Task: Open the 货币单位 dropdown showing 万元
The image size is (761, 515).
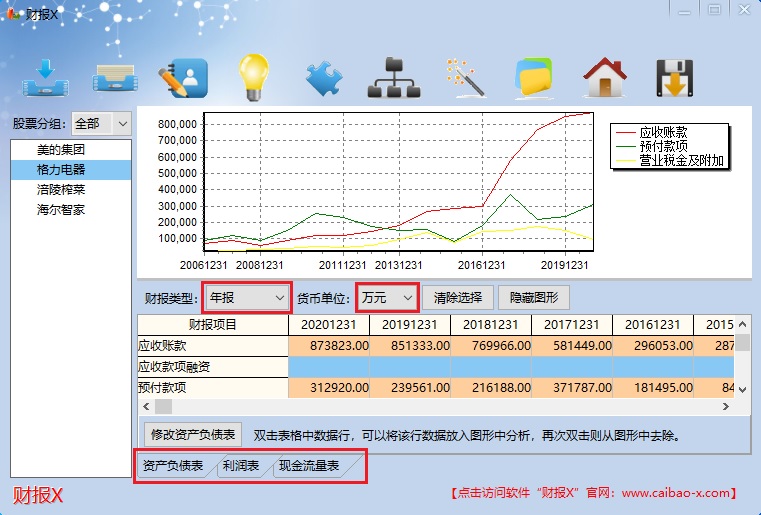Action: click(x=387, y=298)
